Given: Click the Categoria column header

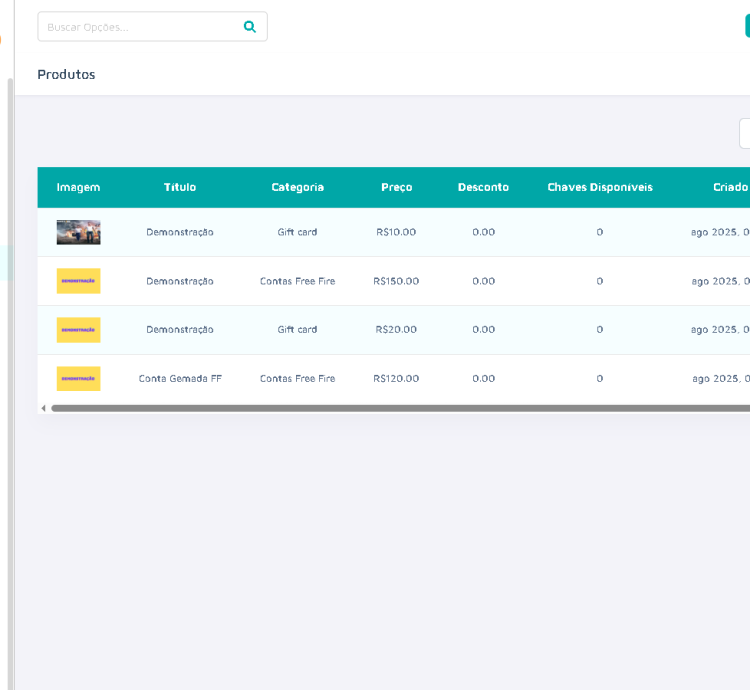Looking at the screenshot, I should click(297, 187).
